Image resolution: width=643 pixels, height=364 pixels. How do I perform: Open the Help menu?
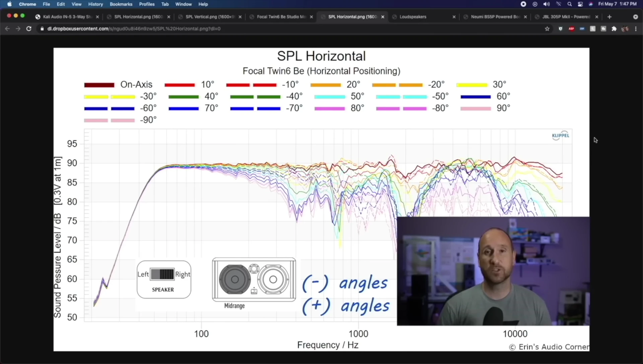pyautogui.click(x=203, y=4)
